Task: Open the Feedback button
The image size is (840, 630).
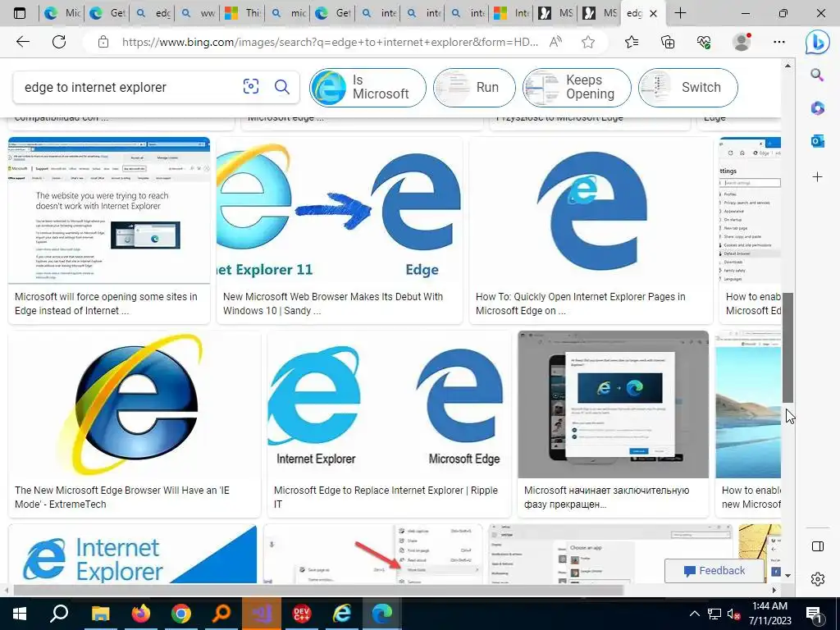Action: (714, 571)
